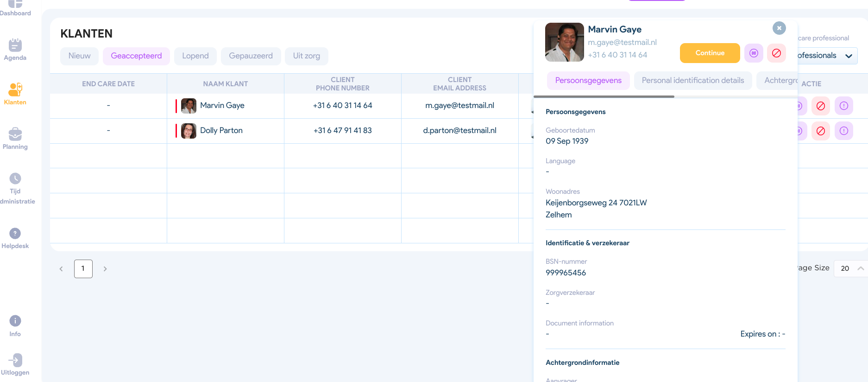Close the Marvin Gaye detail panel
The image size is (868, 382).
779,28
